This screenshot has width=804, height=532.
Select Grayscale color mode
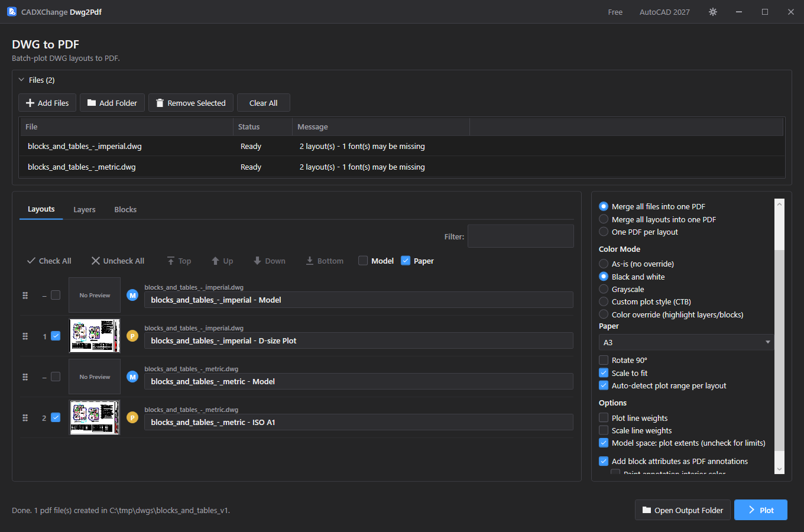[604, 289]
